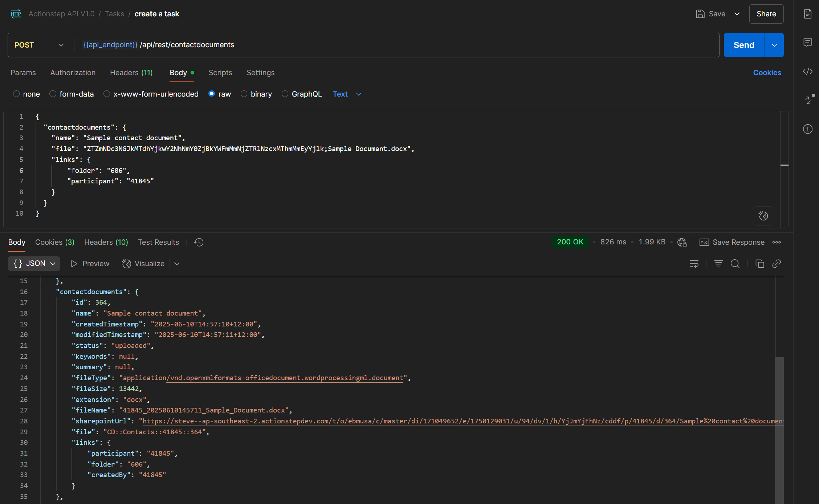Click the 200 OK status badge
819x504 pixels.
click(x=570, y=242)
